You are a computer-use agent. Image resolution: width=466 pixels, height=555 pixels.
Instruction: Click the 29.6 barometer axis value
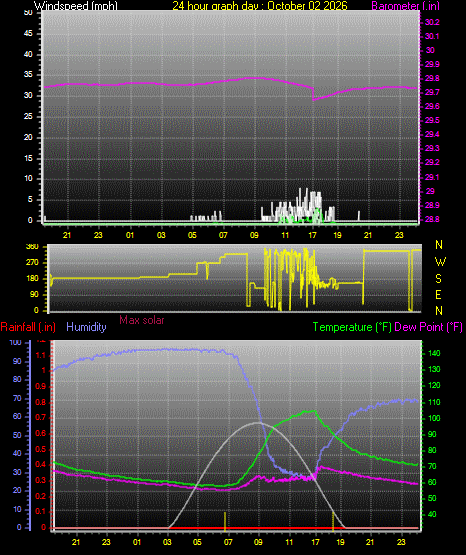[x=432, y=107]
